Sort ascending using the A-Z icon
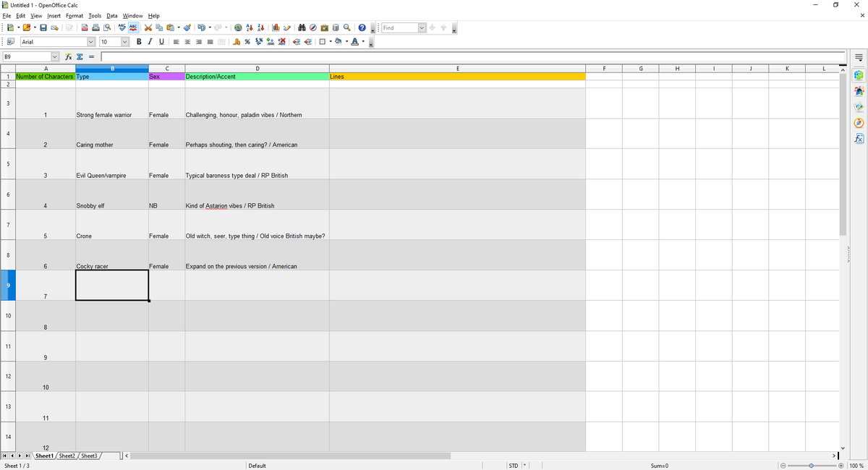This screenshot has width=868, height=470. [x=250, y=27]
